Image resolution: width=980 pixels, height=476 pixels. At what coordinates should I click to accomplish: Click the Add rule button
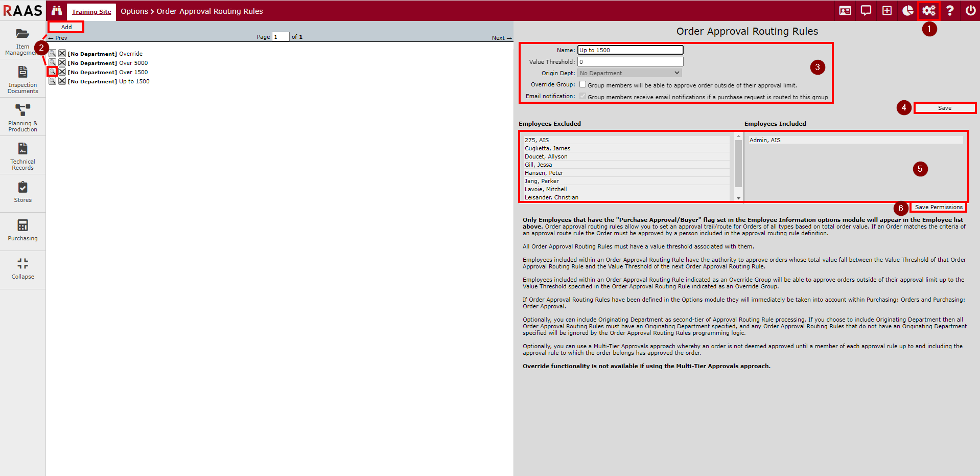point(66,27)
